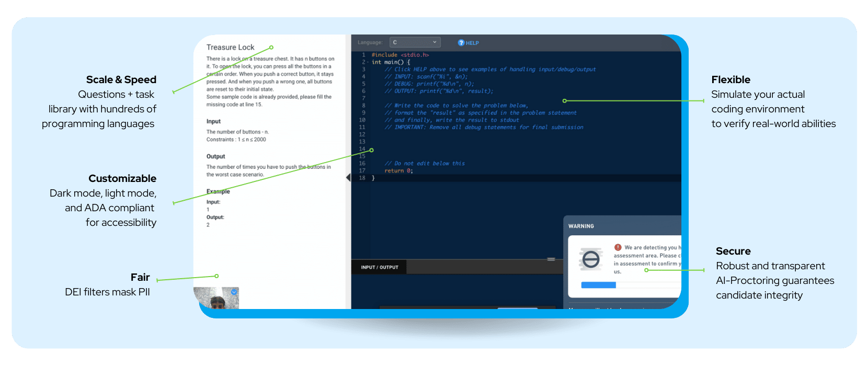This screenshot has height=366, width=868.
Task: Click the candidate webcam thumbnail
Action: pos(216,298)
